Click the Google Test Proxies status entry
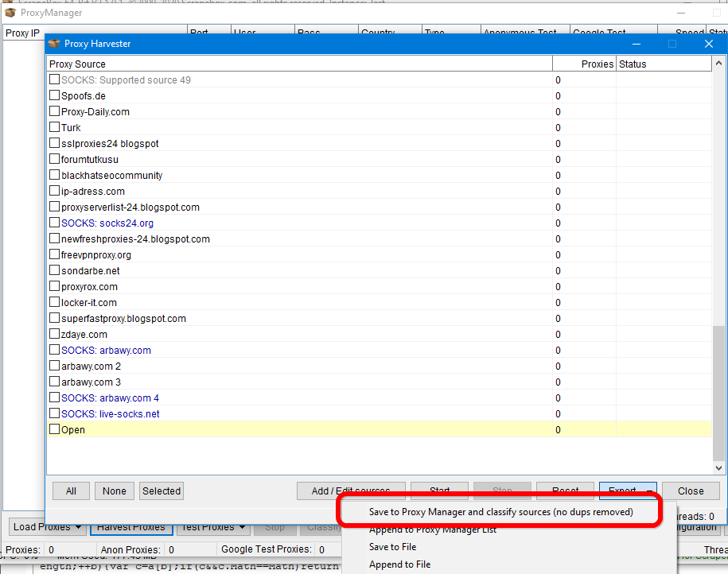The width and height of the screenshot is (728, 574). point(273,549)
